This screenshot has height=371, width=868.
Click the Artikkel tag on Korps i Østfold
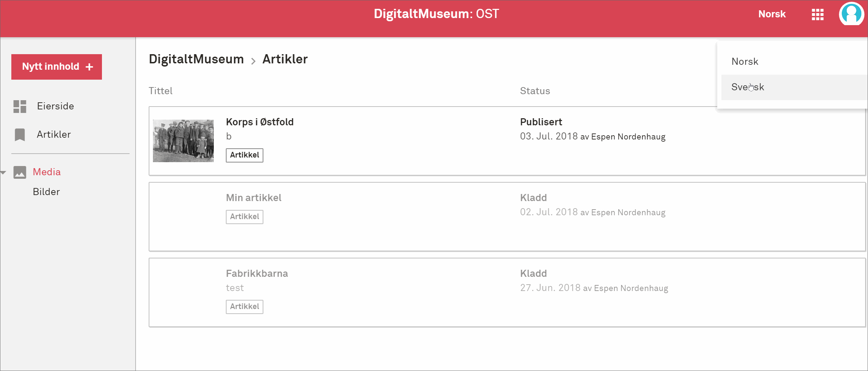coord(245,155)
